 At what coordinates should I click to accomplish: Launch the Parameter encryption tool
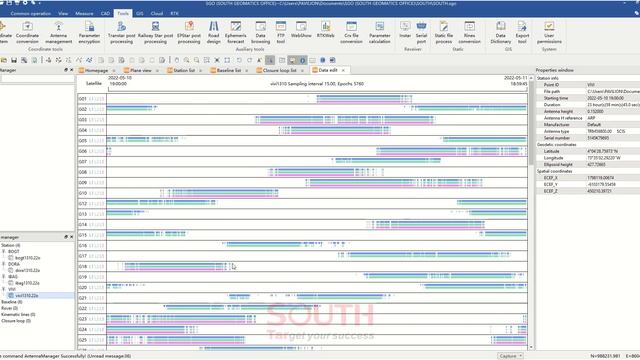pyautogui.click(x=89, y=32)
